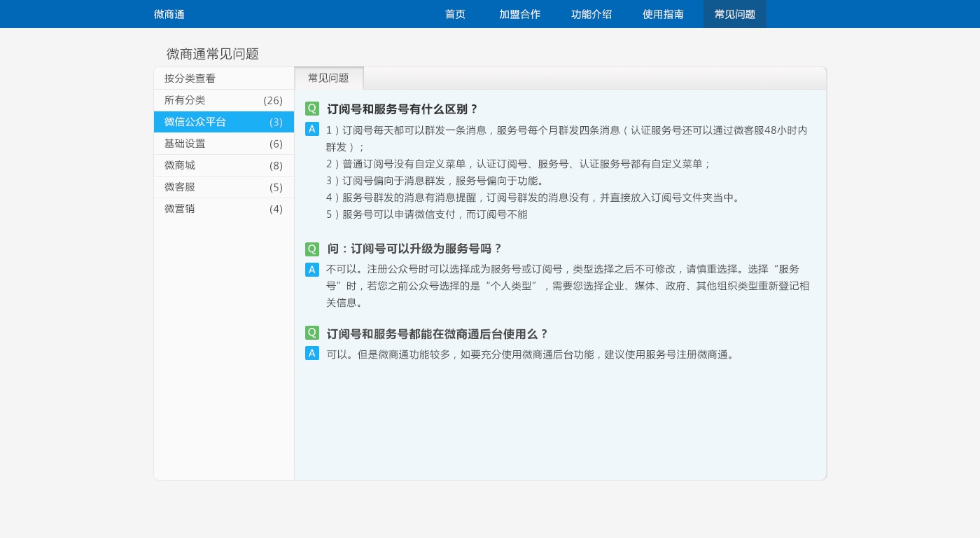Click answer line 5）服务号可以申请微信支付
The width and height of the screenshot is (980, 538).
coord(427,214)
